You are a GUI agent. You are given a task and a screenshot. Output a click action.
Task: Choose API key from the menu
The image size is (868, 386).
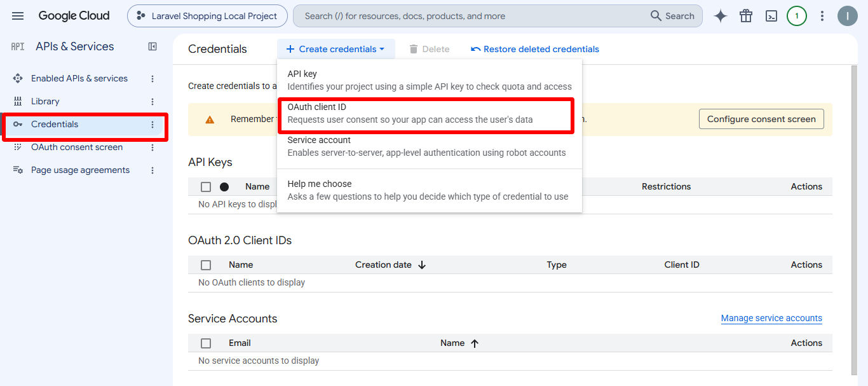coord(430,80)
